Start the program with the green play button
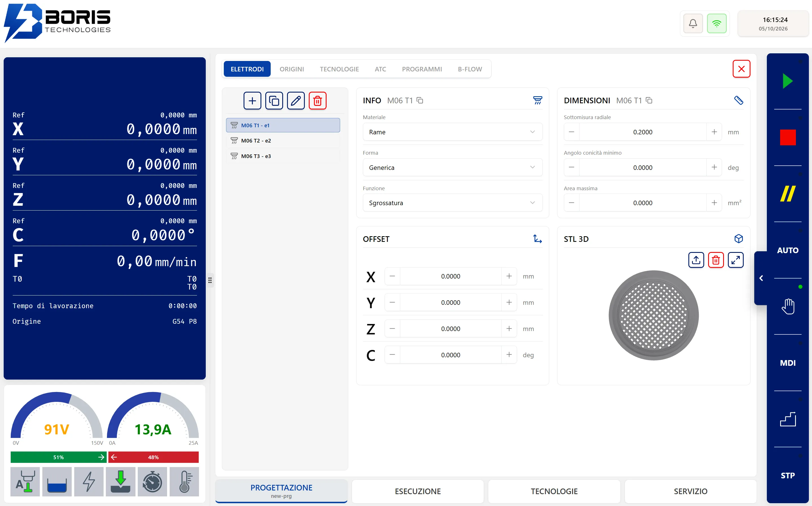 [x=787, y=81]
